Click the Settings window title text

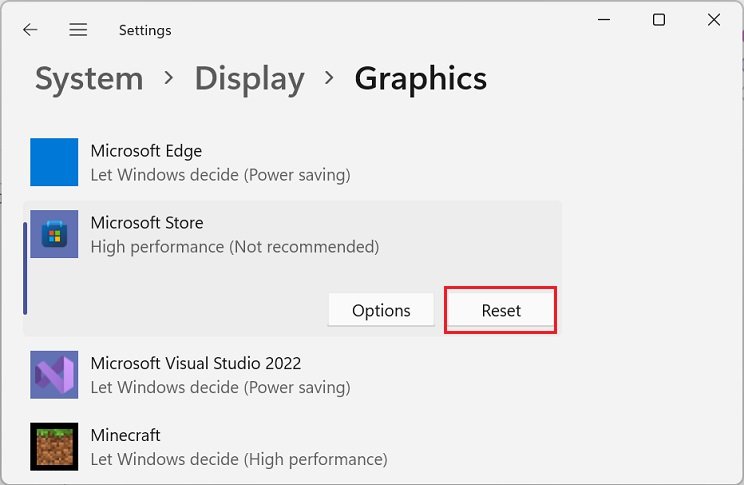145,30
